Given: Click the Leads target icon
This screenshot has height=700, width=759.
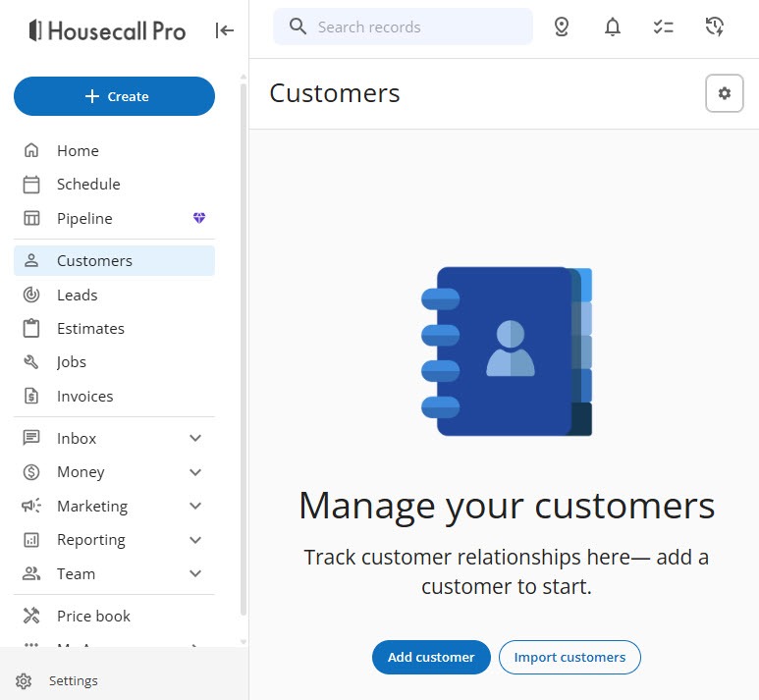Looking at the screenshot, I should [31, 295].
